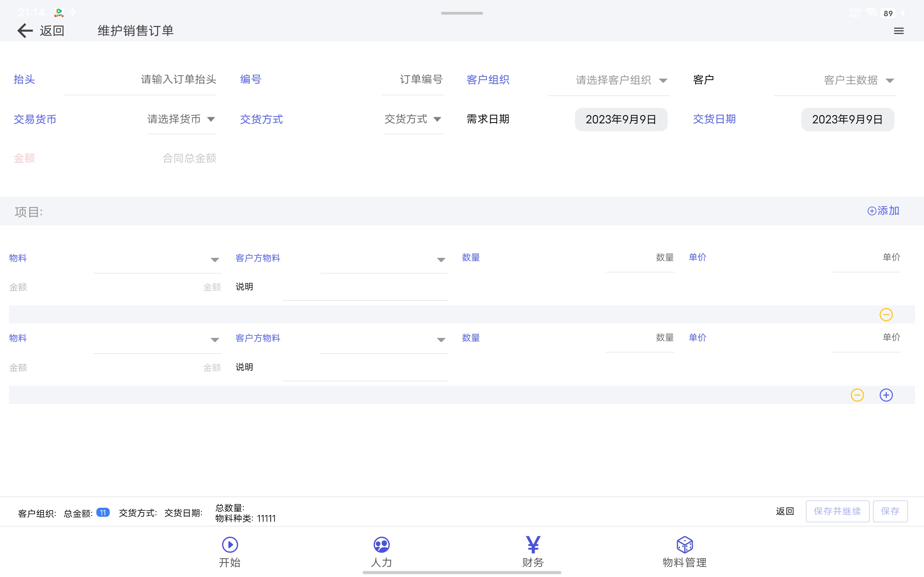The width and height of the screenshot is (924, 577).
Task: Focus the 请输入订单抬头 header input field
Action: (x=178, y=79)
